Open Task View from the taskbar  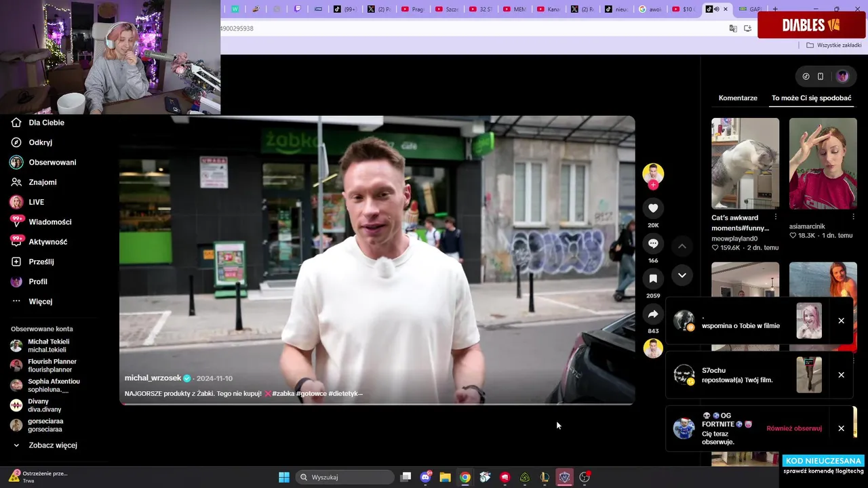(x=406, y=477)
